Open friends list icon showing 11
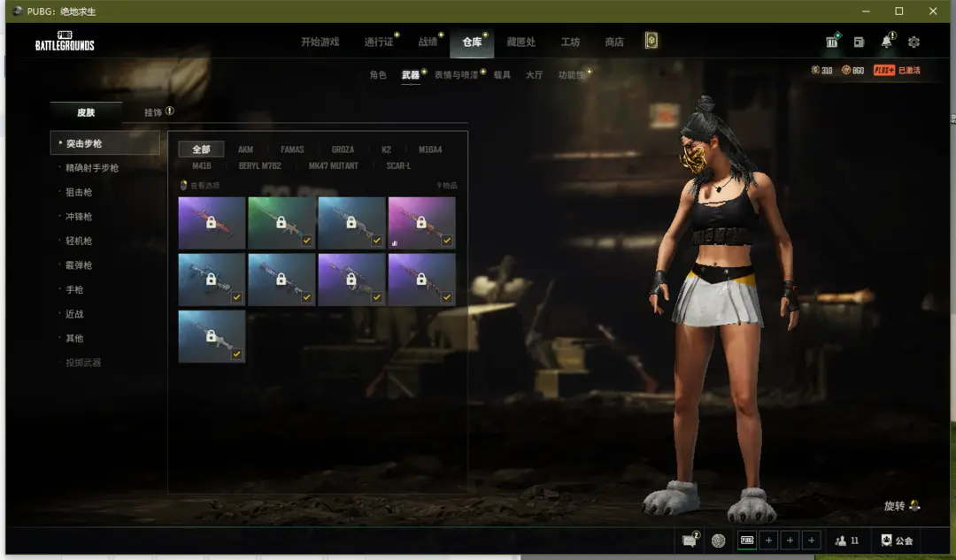 tap(841, 541)
